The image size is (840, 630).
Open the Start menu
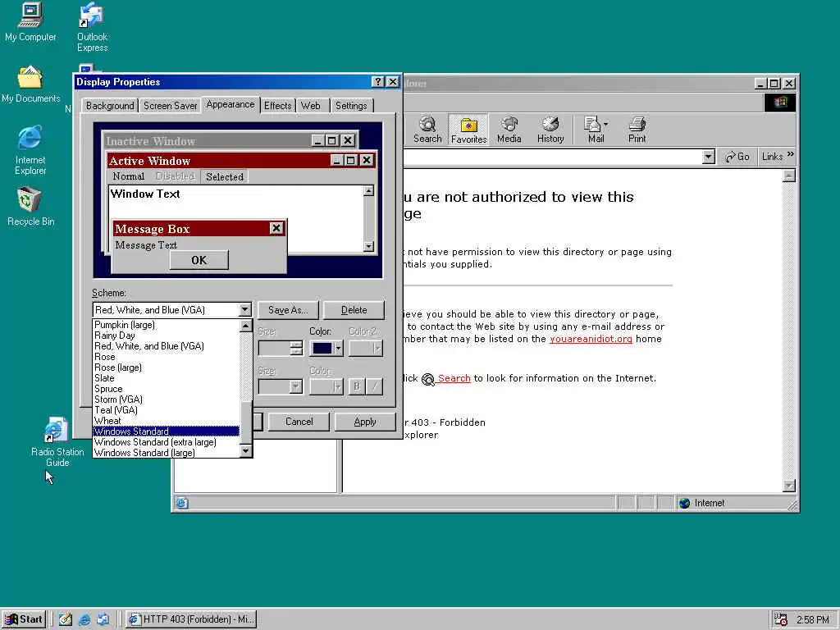(24, 619)
